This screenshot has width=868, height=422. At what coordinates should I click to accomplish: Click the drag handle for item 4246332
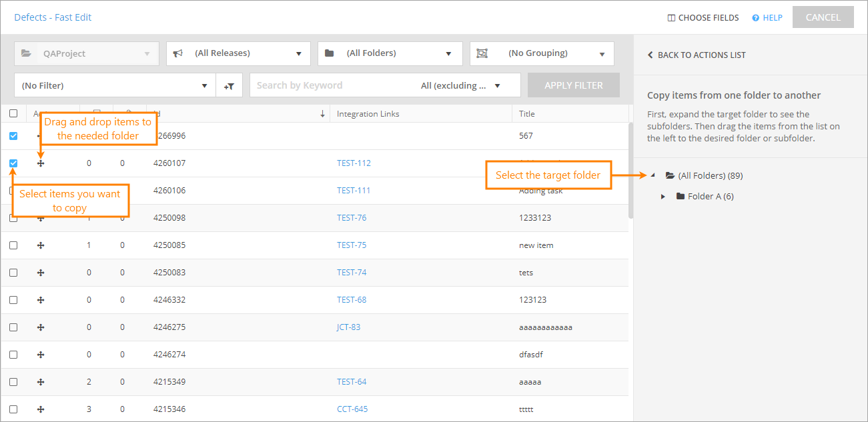click(41, 300)
